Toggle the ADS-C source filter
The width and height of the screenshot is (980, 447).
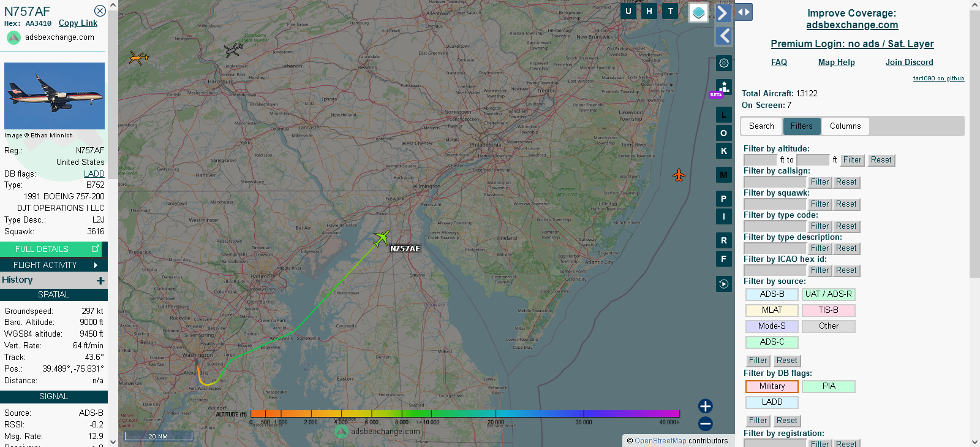(x=772, y=342)
